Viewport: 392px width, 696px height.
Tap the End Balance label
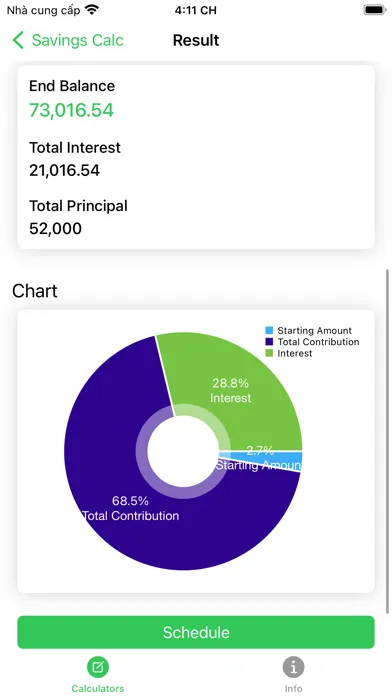pyautogui.click(x=72, y=86)
